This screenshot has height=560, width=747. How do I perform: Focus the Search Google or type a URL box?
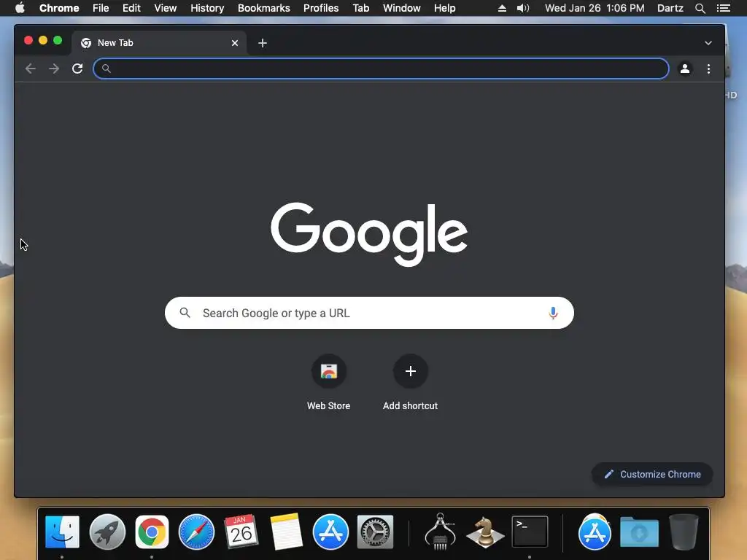[369, 313]
